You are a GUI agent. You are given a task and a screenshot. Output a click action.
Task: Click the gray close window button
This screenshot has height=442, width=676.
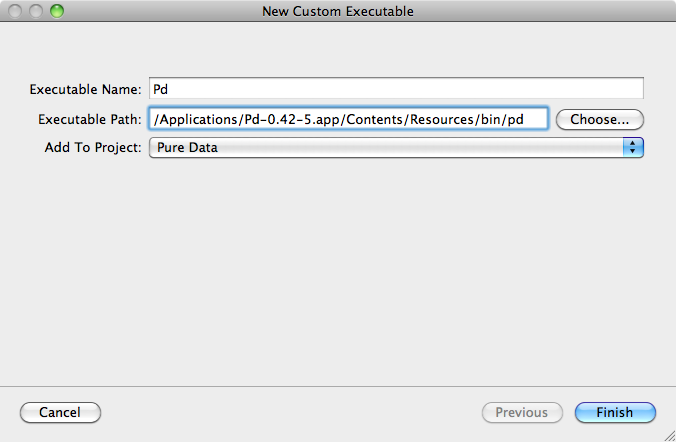[15, 11]
